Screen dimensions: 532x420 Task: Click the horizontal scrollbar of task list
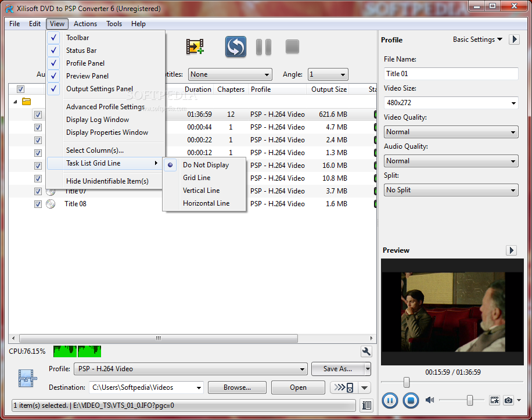tap(159, 338)
